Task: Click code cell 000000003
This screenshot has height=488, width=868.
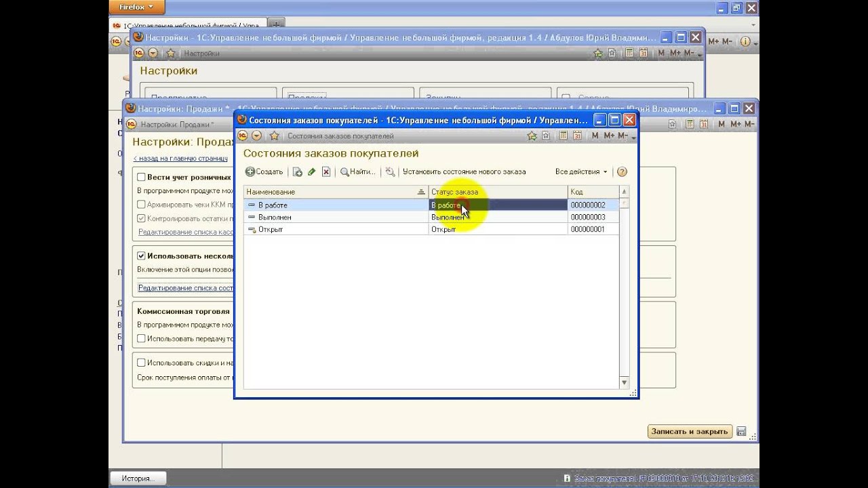Action: [x=593, y=217]
